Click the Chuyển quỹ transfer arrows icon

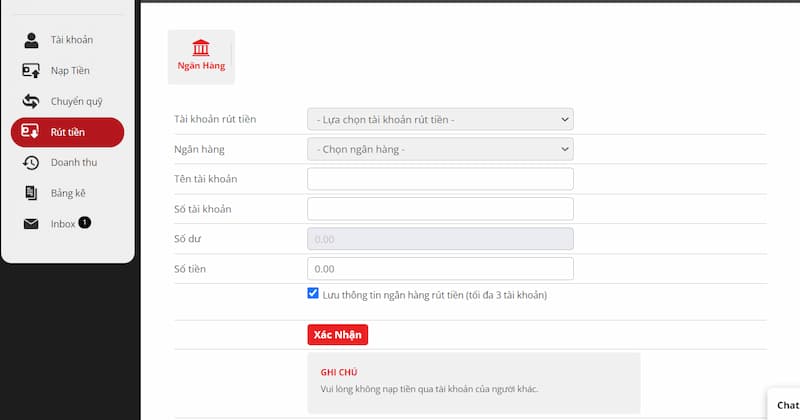(x=31, y=101)
